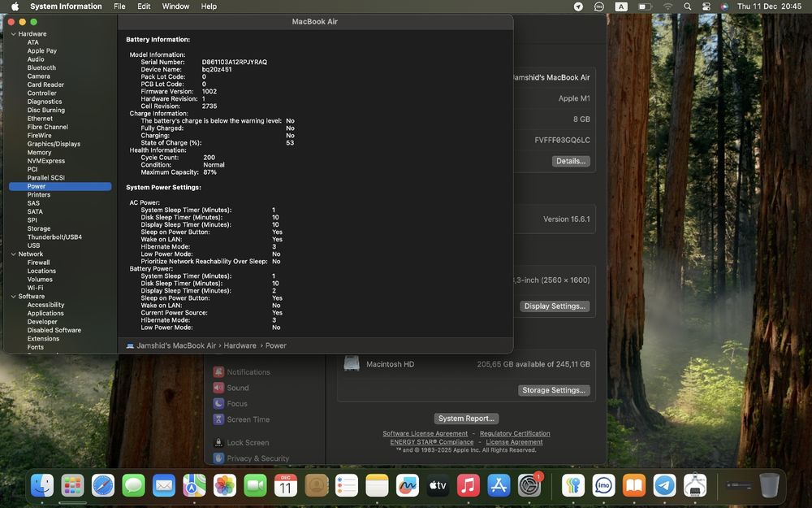Open imo messenger in the Dock
The image size is (812, 508).
[x=604, y=486]
